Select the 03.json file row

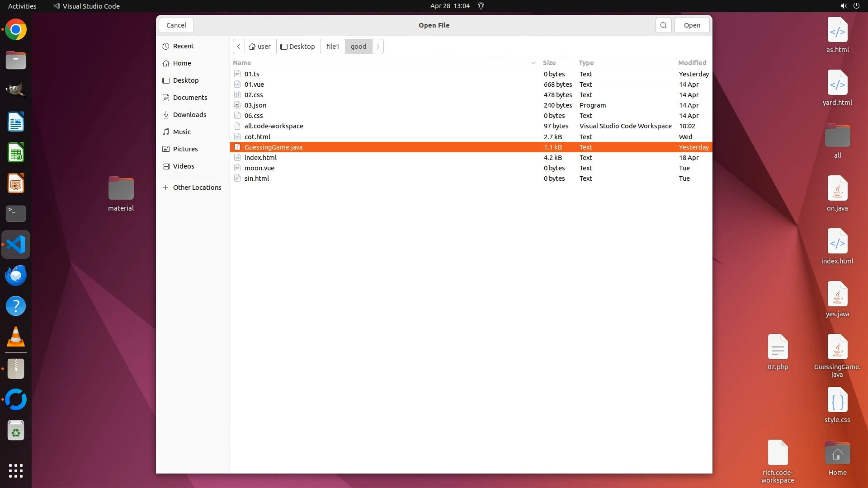pyautogui.click(x=255, y=105)
